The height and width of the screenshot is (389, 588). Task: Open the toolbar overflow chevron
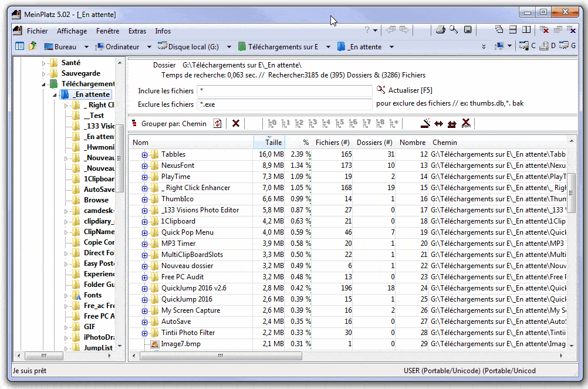484,46
